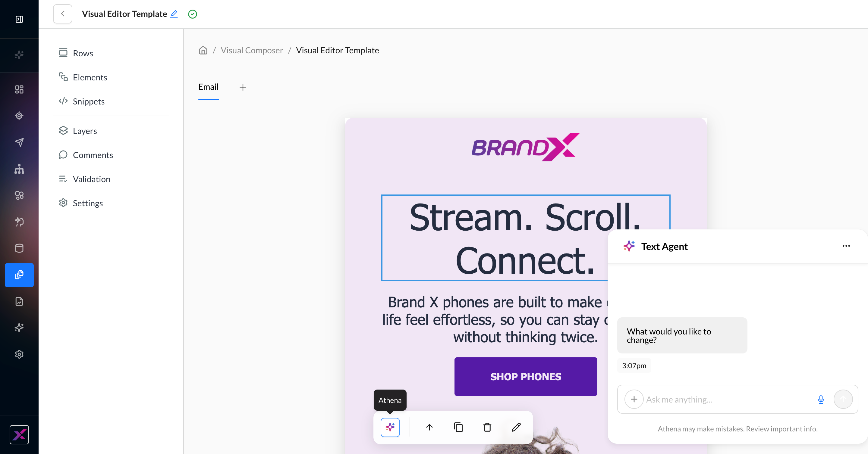Start voice input with microphone icon
The image size is (868, 454).
coord(821,400)
